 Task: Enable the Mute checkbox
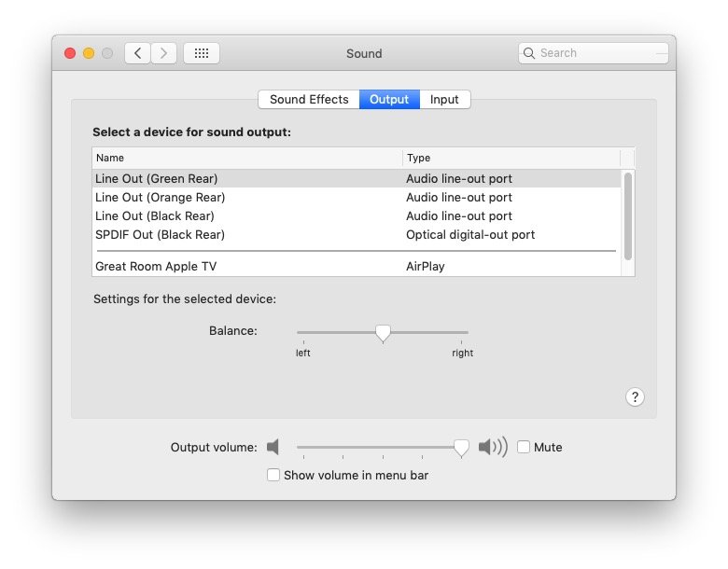click(524, 447)
